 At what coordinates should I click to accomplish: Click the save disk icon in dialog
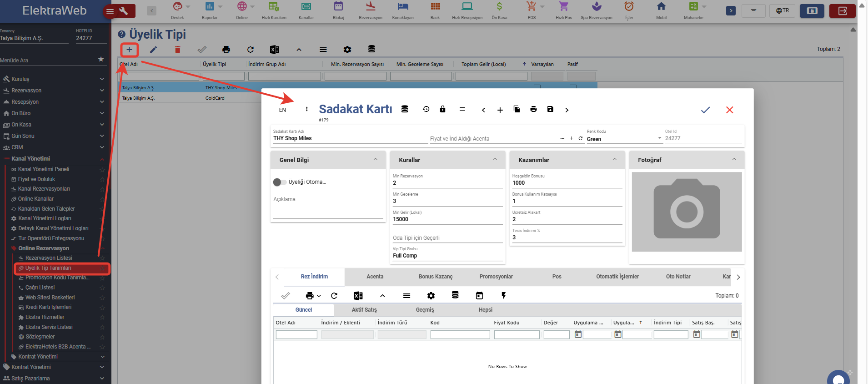tap(550, 109)
